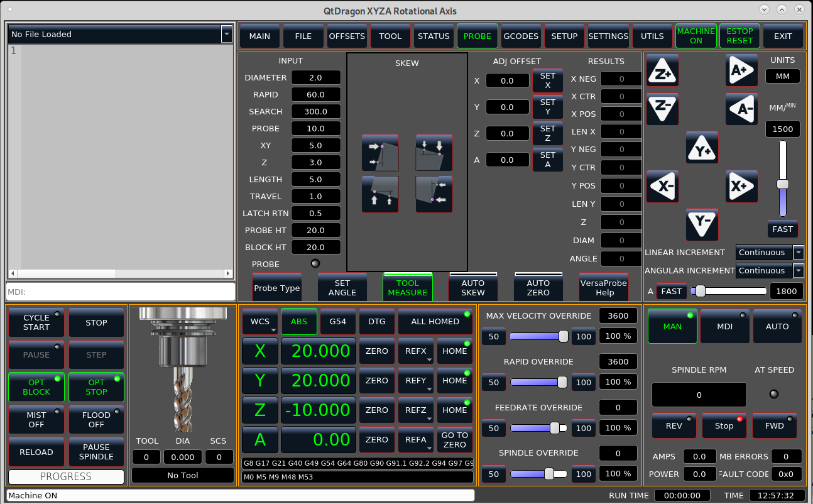Jog A axis positive with A+ arrow
813x504 pixels.
742,70
